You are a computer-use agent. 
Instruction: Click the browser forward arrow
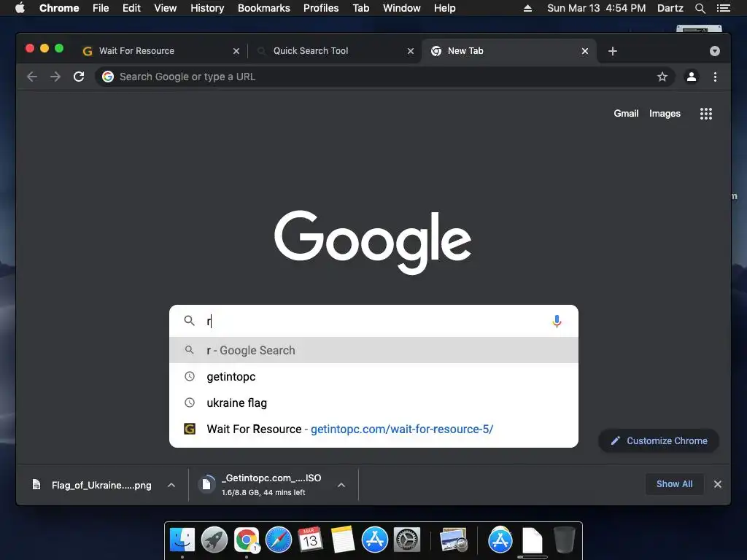[55, 77]
